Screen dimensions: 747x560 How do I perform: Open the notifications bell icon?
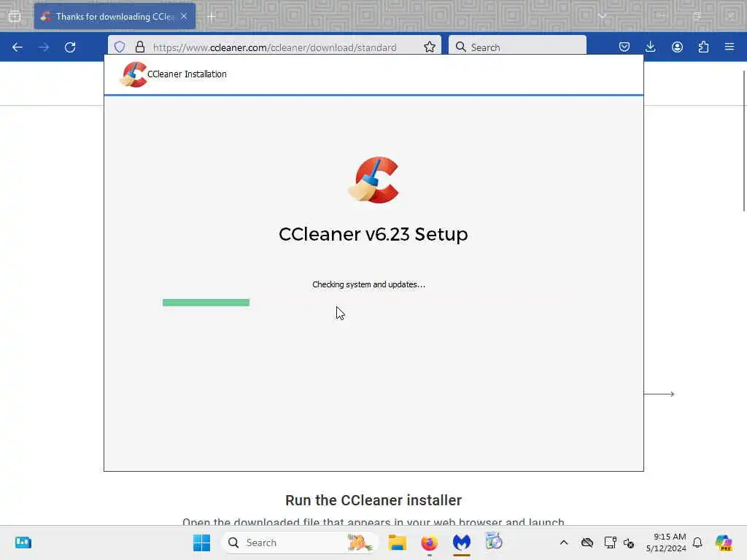point(697,542)
